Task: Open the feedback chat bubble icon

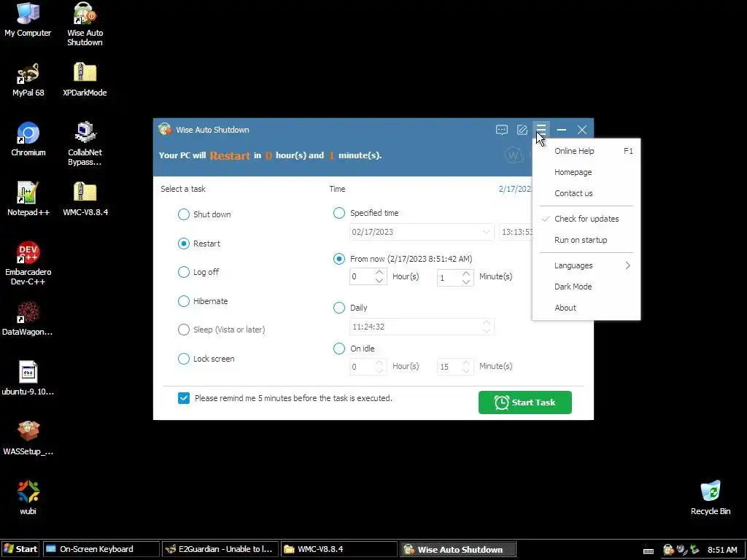Action: [x=502, y=130]
